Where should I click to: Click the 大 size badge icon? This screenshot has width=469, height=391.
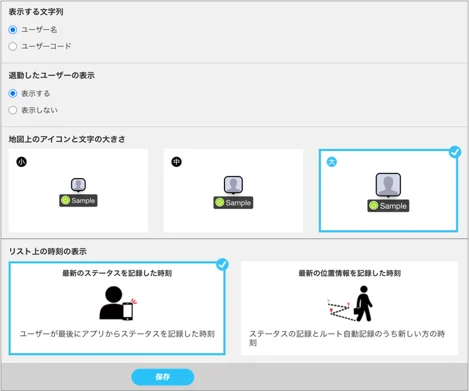tap(332, 162)
